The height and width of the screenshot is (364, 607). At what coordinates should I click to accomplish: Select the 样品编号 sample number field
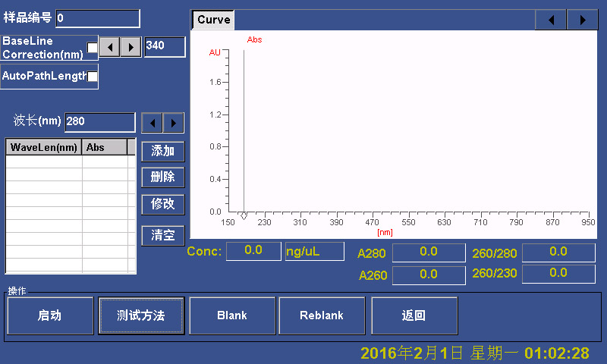pyautogui.click(x=97, y=18)
